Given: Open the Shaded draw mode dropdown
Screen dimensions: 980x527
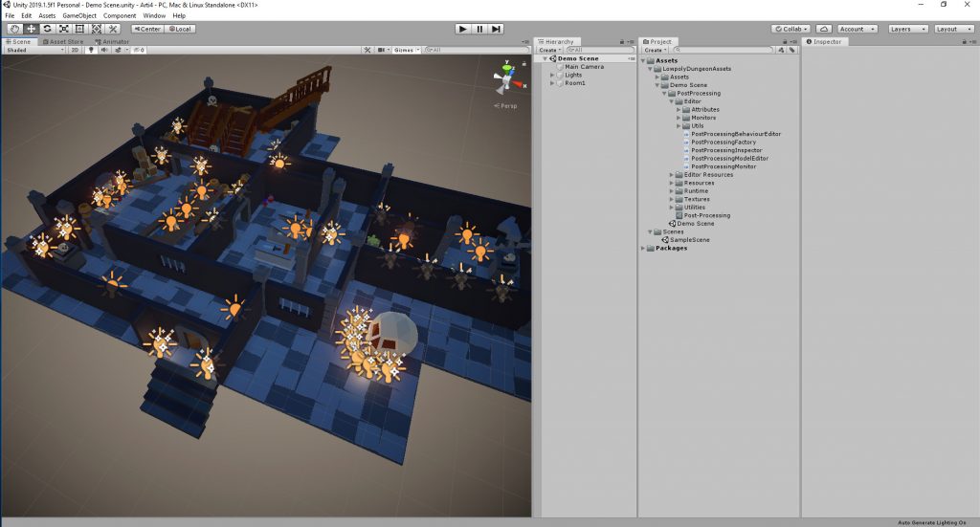Looking at the screenshot, I should [34, 50].
